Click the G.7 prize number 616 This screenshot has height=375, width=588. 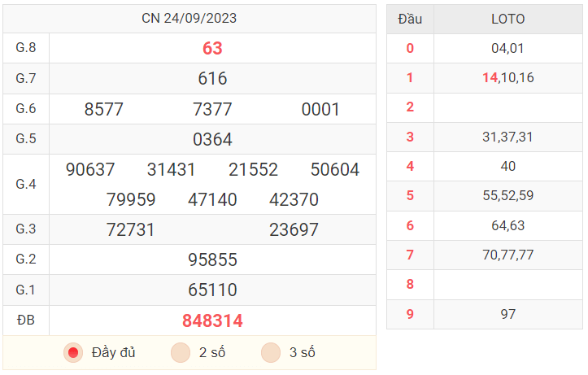pyautogui.click(x=212, y=79)
